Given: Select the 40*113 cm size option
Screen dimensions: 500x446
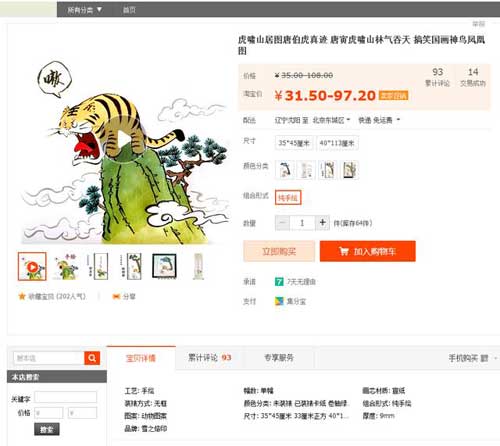Looking at the screenshot, I should pyautogui.click(x=337, y=143).
